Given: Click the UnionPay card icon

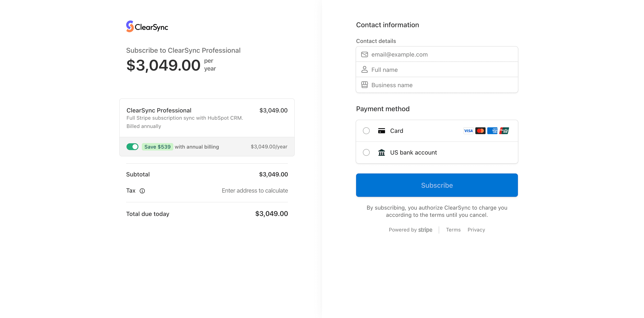Looking at the screenshot, I should pos(504,131).
